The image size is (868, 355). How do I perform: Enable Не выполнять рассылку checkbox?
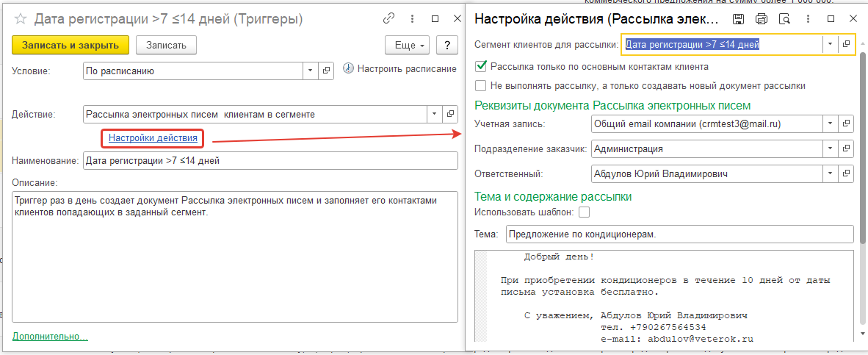click(x=481, y=86)
